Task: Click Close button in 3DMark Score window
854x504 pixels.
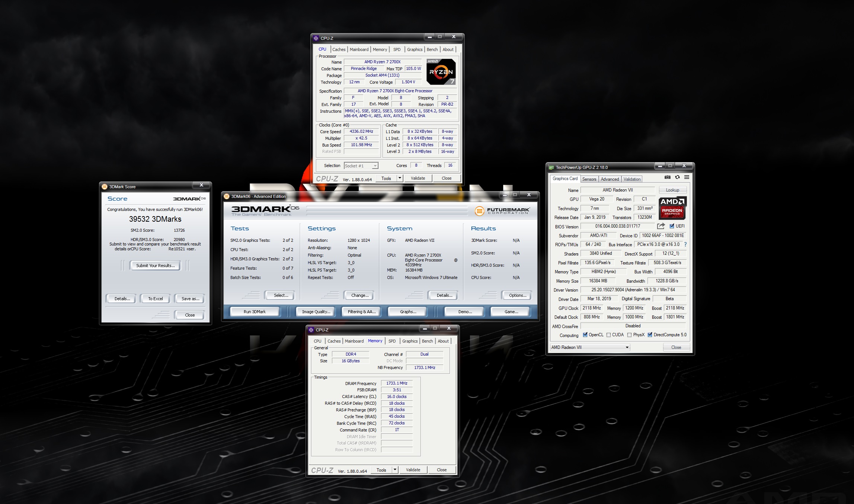Action: click(190, 315)
